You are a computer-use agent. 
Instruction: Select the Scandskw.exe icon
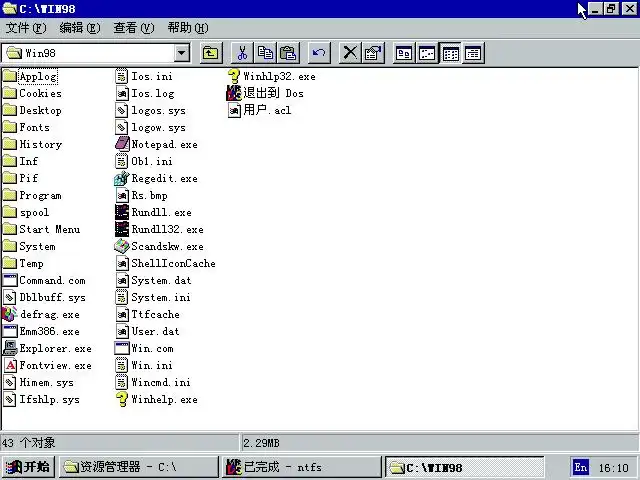click(x=122, y=247)
